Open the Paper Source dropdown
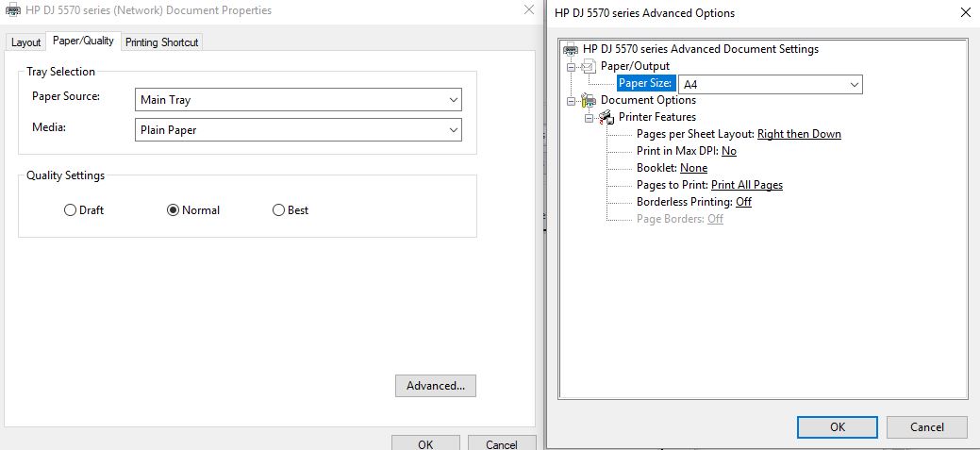The image size is (980, 450). coord(298,100)
